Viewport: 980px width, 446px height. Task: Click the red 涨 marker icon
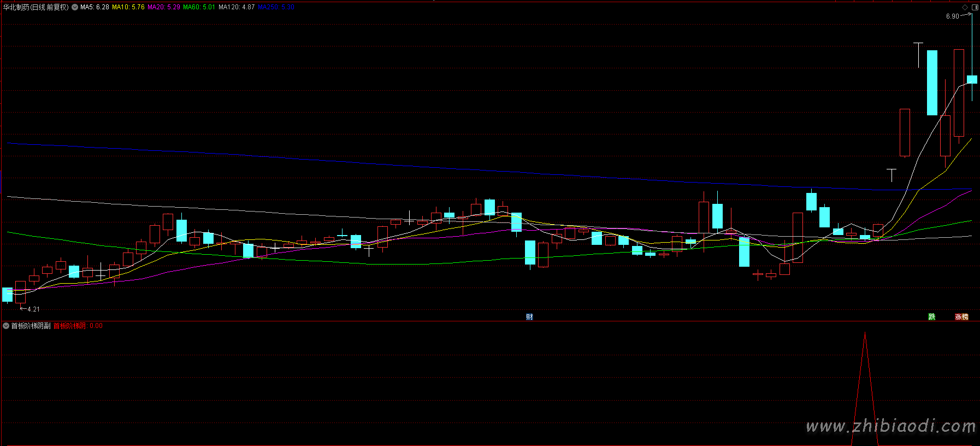[959, 317]
